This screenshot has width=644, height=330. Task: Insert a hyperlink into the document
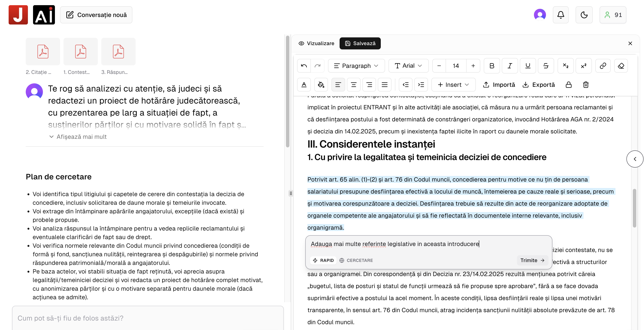(x=603, y=66)
